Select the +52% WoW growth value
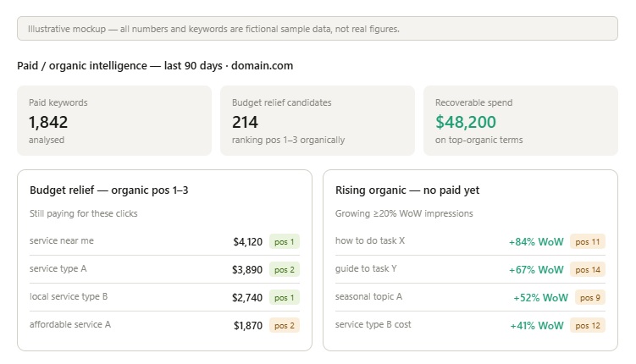This screenshot has width=636, height=364. click(540, 298)
